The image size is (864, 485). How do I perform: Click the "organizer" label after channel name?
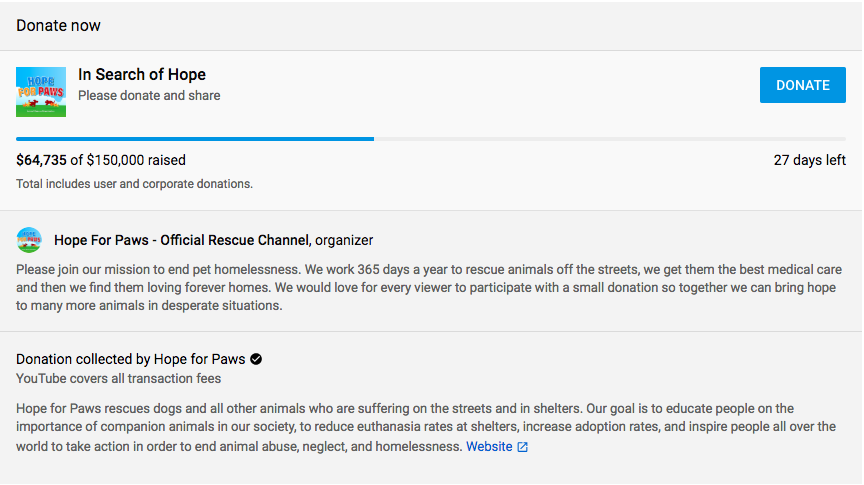(x=344, y=240)
